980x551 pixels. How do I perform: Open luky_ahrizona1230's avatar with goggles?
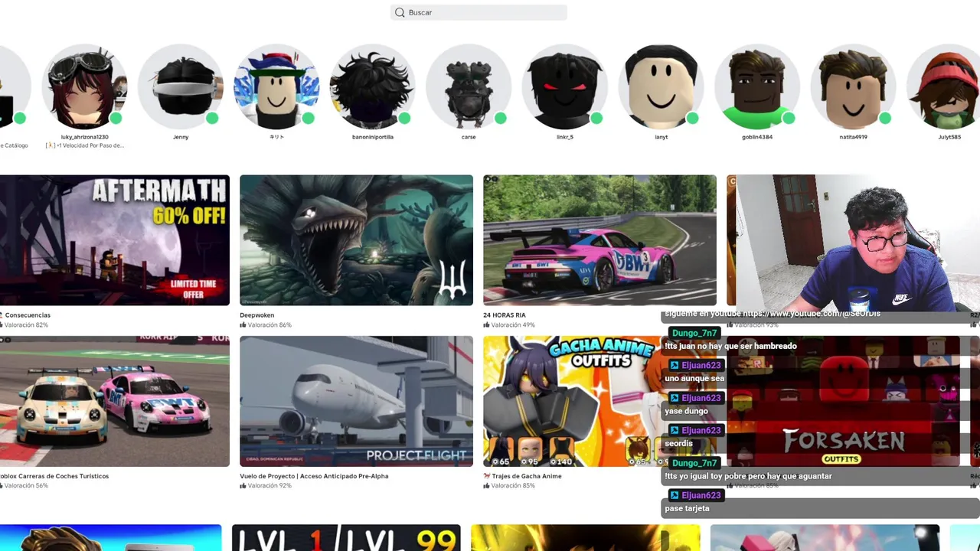click(84, 86)
